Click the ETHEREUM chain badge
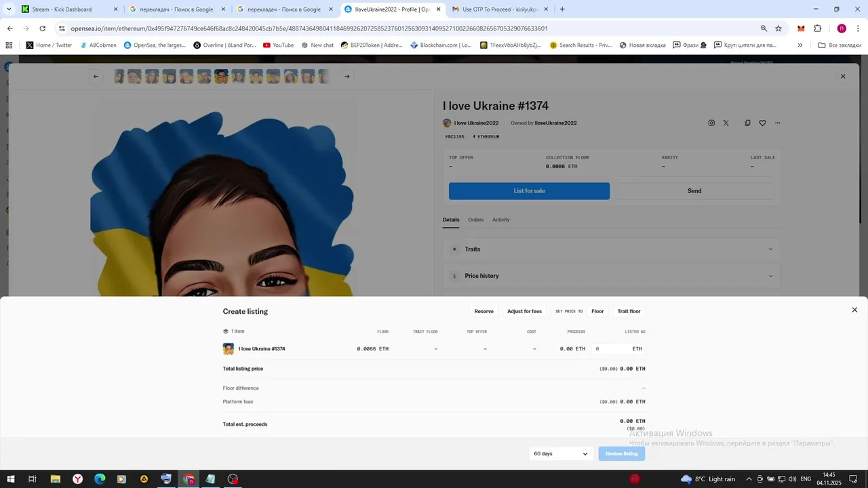Image resolution: width=868 pixels, height=488 pixels. click(x=486, y=137)
